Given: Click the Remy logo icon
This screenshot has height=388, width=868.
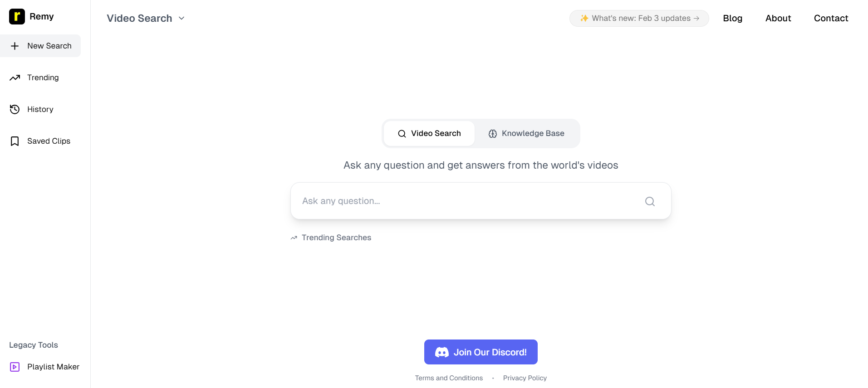Looking at the screenshot, I should [x=17, y=17].
